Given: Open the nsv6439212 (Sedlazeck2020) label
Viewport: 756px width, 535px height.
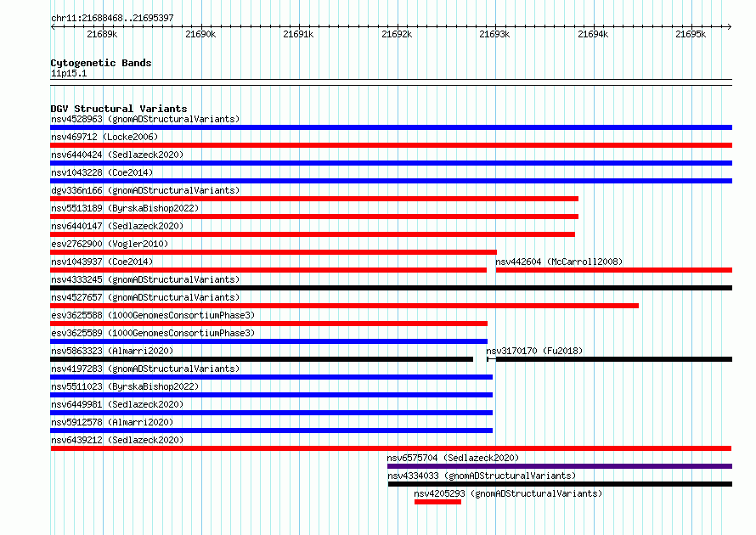Looking at the screenshot, I should tap(117, 440).
